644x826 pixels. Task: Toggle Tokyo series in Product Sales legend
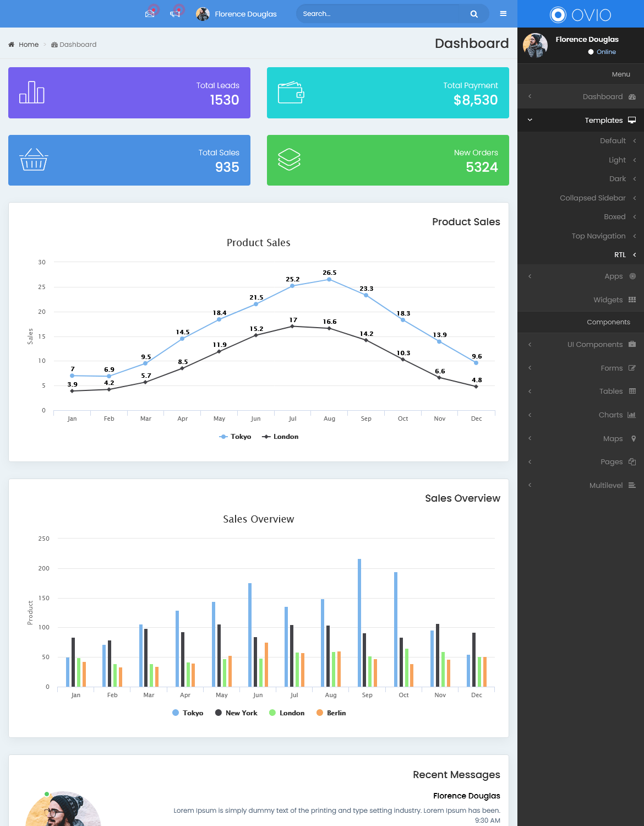click(235, 437)
